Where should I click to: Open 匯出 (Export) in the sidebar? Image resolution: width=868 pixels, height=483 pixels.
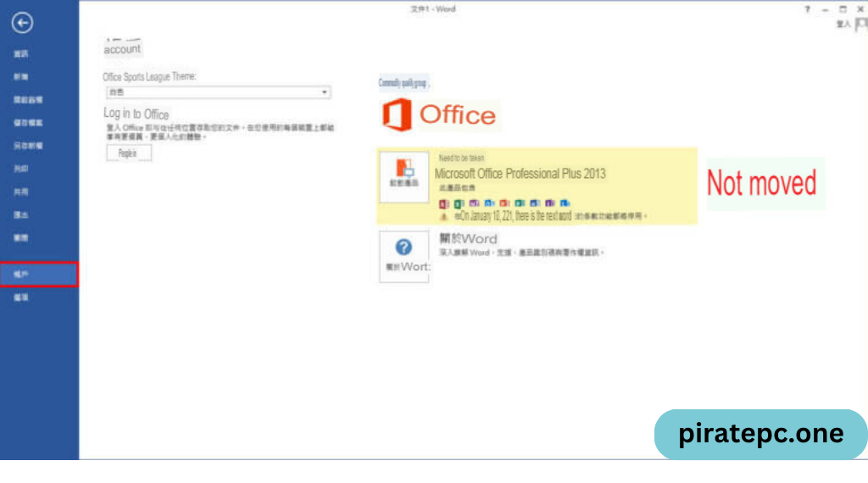tap(21, 214)
